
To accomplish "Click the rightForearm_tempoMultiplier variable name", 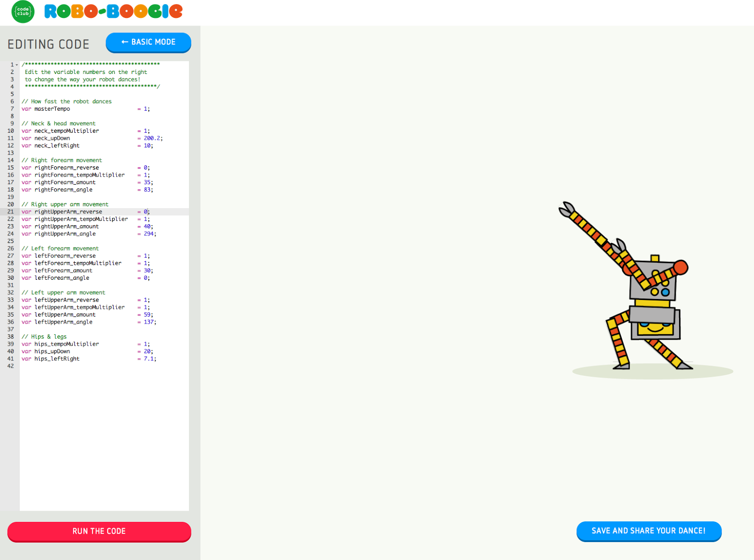I will tap(80, 175).
